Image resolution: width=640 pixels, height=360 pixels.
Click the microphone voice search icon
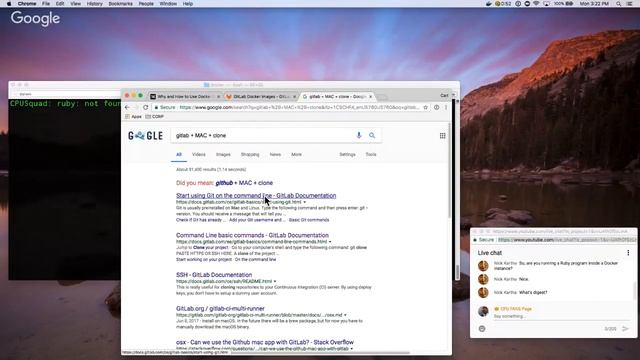click(359, 136)
